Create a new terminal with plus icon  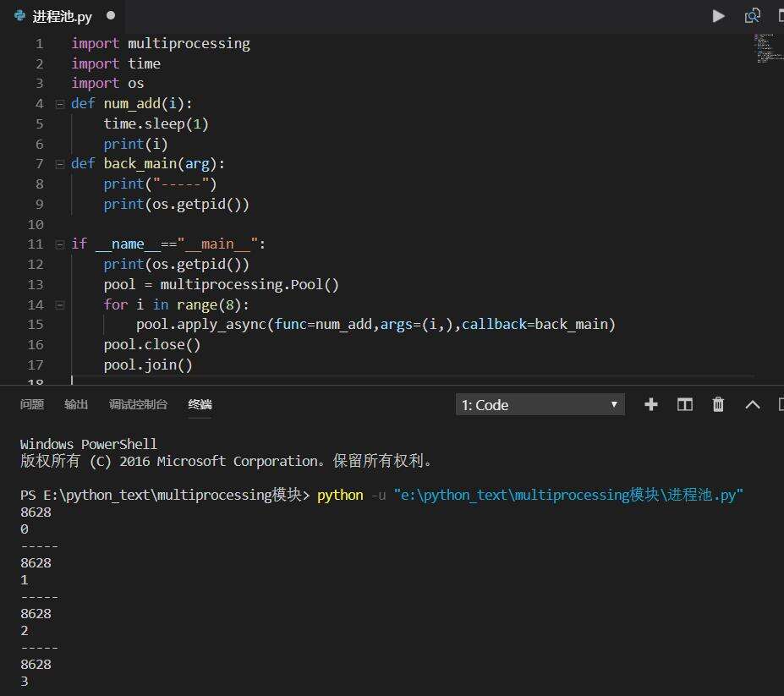coord(651,405)
